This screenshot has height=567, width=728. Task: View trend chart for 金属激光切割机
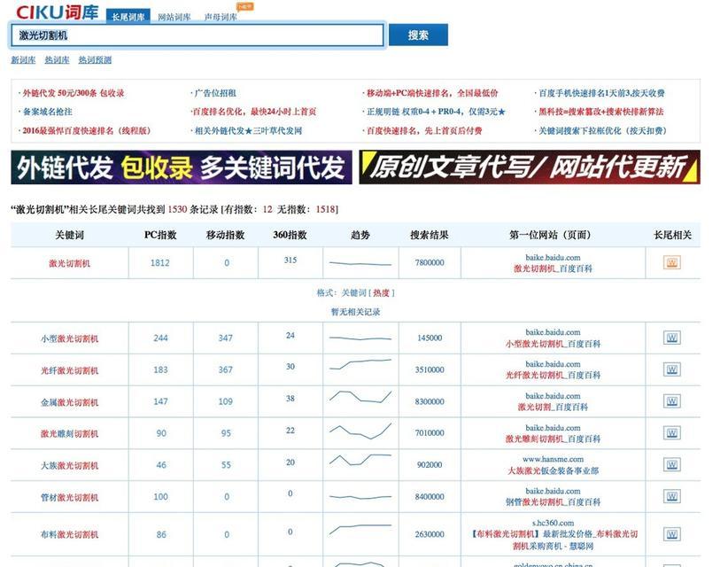tap(360, 400)
